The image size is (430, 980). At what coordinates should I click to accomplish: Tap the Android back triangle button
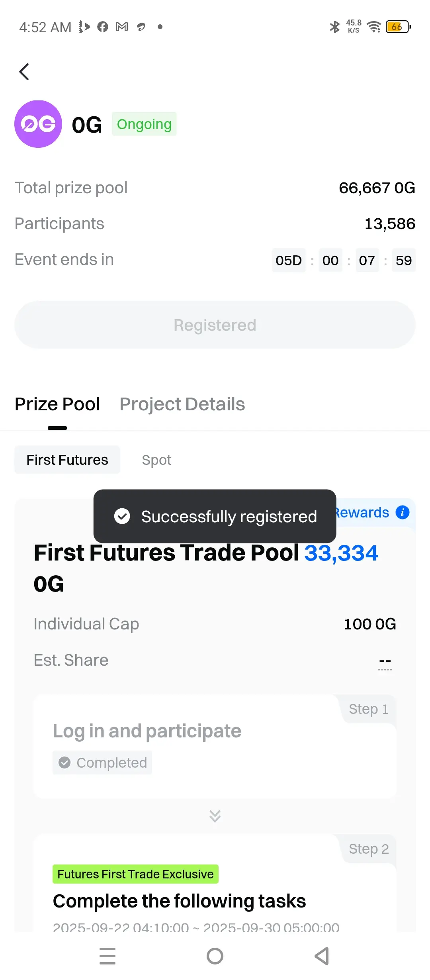[322, 956]
